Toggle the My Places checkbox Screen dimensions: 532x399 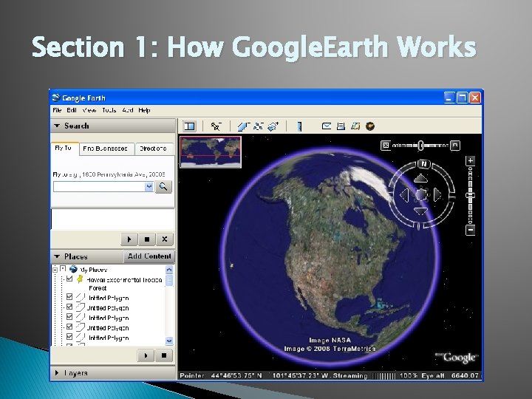(x=63, y=269)
